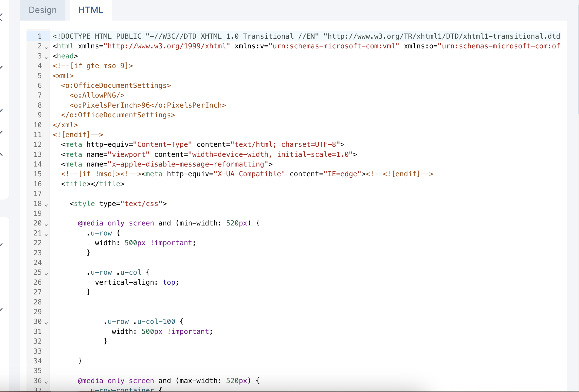This screenshot has width=579, height=392.
Task: Collapse the html tag on line 2
Action: [46, 48]
